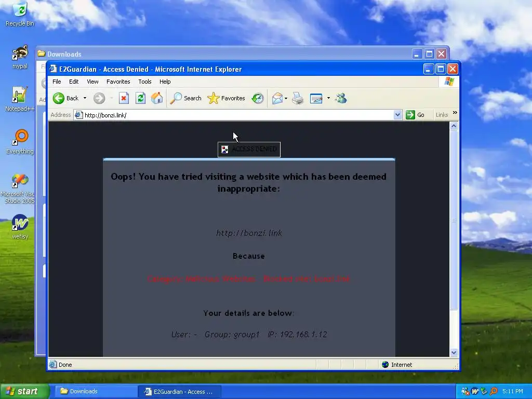Screen dimensions: 532x399
Task: Click the IE page icon in title bar
Action: point(53,69)
